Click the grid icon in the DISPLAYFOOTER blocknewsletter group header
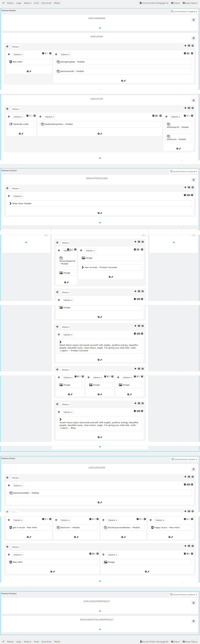The width and height of the screenshot is (200, 644). (189, 476)
